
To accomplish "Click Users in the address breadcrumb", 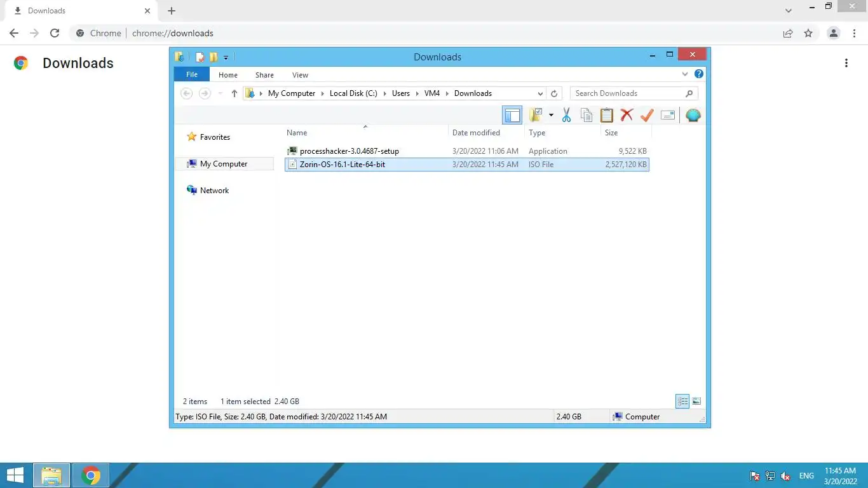I will point(401,93).
